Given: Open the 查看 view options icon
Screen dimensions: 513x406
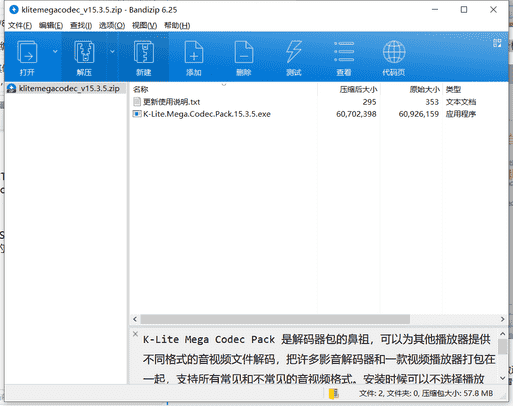Looking at the screenshot, I should [344, 57].
